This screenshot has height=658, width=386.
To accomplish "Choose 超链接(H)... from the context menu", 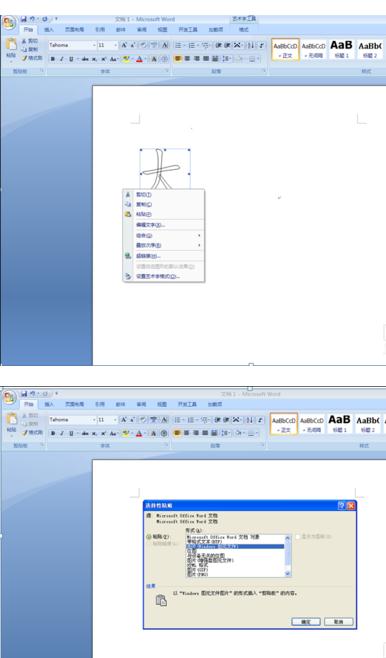I will [x=164, y=256].
